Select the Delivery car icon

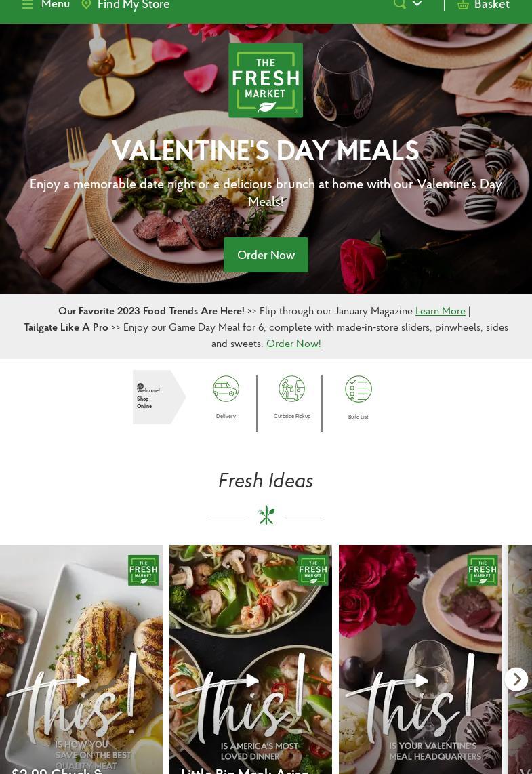(x=226, y=388)
